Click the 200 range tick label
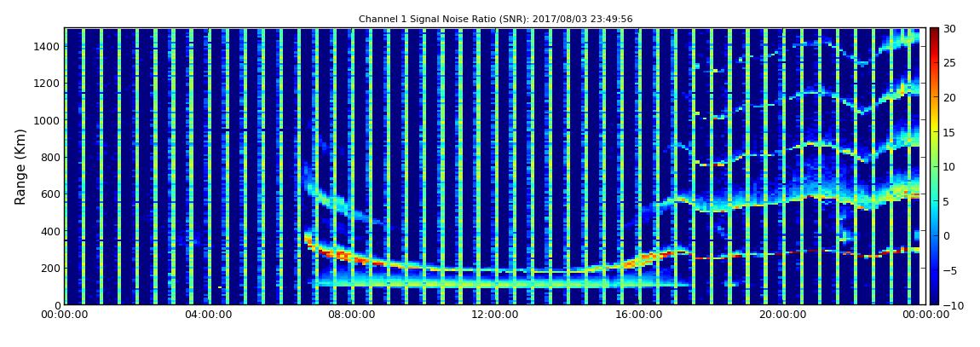The image size is (980, 347). (x=50, y=269)
